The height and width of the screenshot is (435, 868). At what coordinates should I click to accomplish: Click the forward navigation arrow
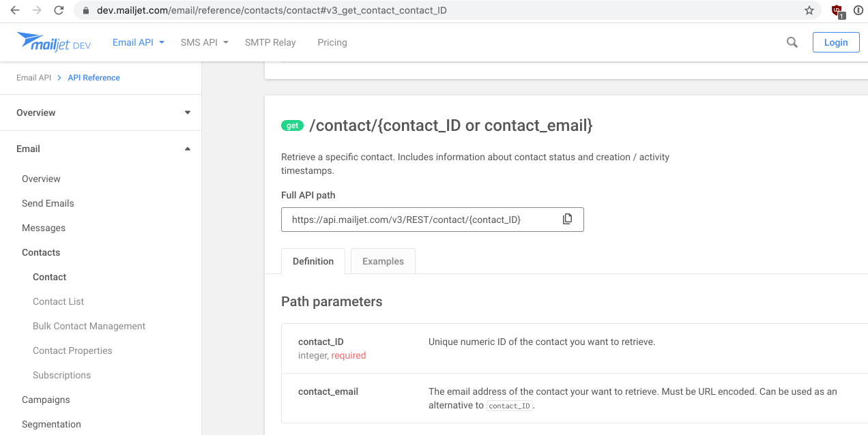[x=37, y=10]
